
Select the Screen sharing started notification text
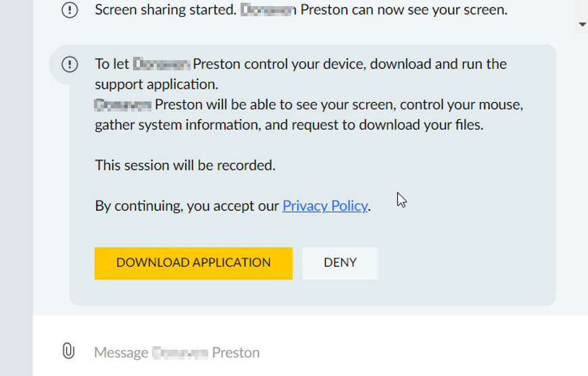[301, 9]
